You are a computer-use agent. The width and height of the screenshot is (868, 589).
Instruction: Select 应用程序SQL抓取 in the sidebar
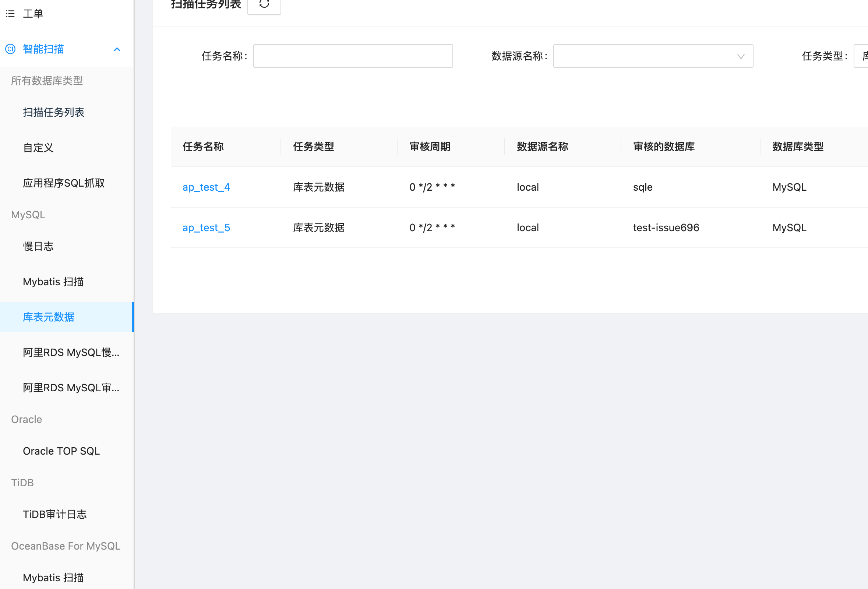coord(64,183)
